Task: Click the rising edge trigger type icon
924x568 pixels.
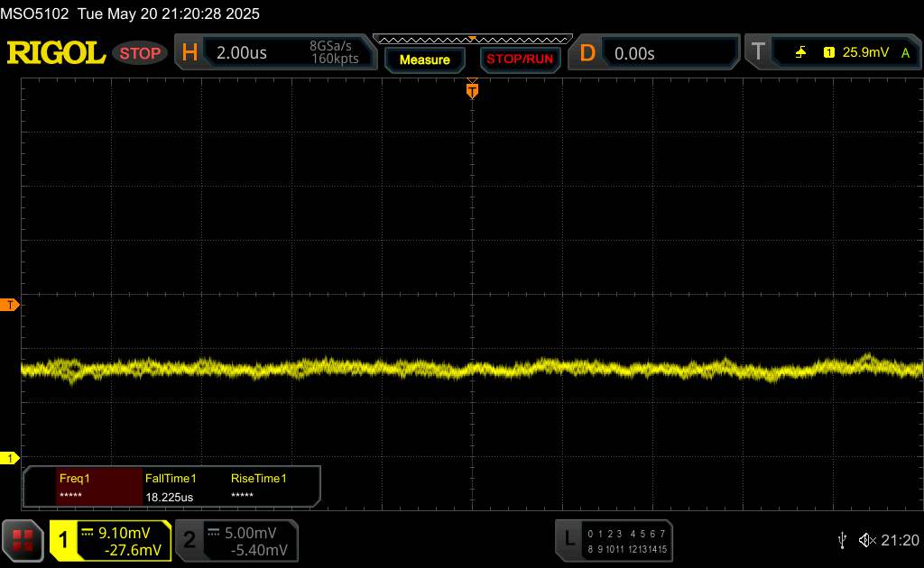Action: (800, 53)
